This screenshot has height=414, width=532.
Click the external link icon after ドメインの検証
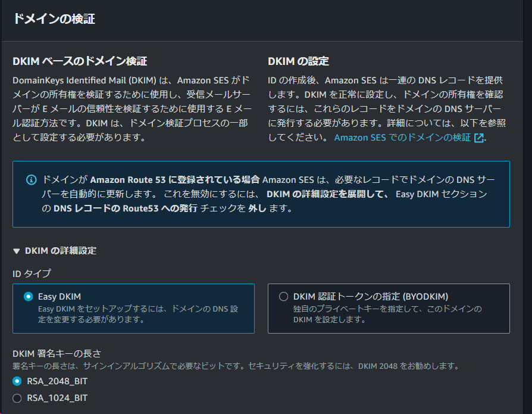pyautogui.click(x=478, y=138)
